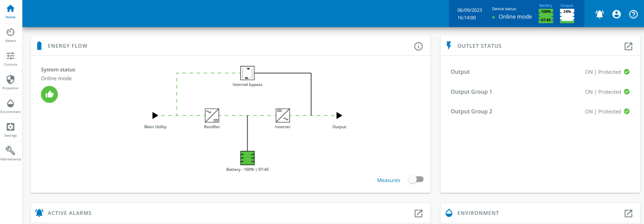Open the Maintenance sidebar section
This screenshot has height=224, width=644.
[x=10, y=153]
